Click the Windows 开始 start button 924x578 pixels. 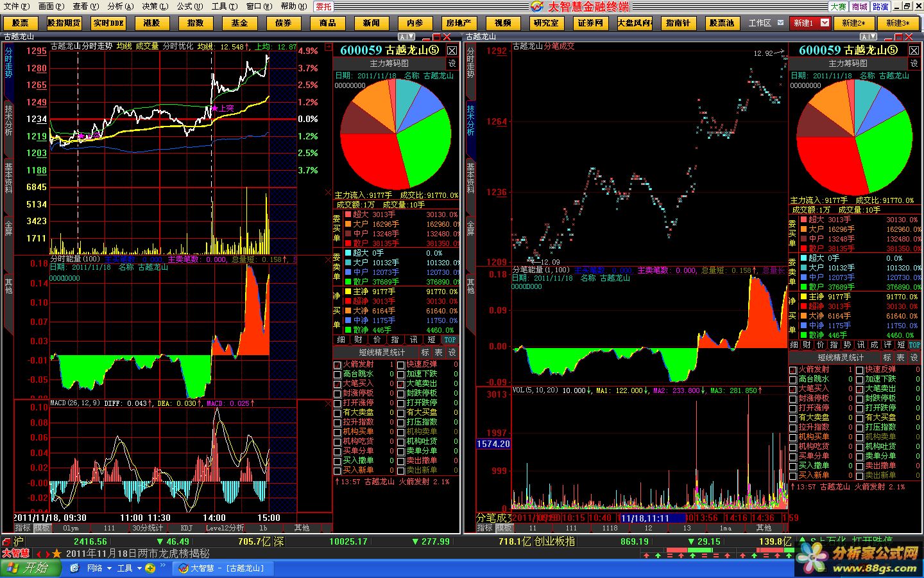[31, 568]
